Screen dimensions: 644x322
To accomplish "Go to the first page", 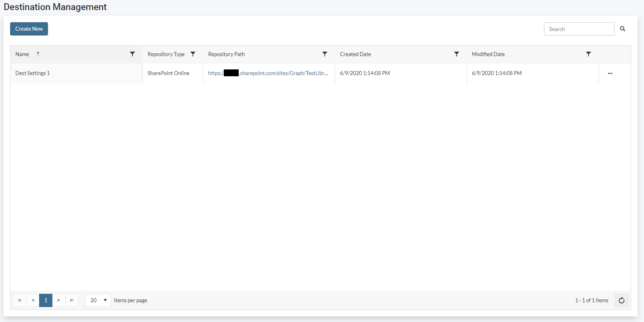I will pos(19,300).
